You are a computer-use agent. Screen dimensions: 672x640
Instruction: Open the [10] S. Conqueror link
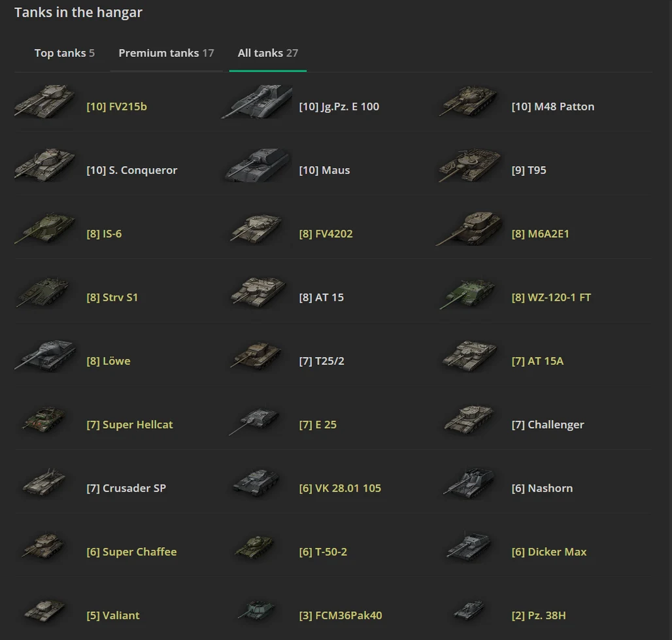coord(131,170)
